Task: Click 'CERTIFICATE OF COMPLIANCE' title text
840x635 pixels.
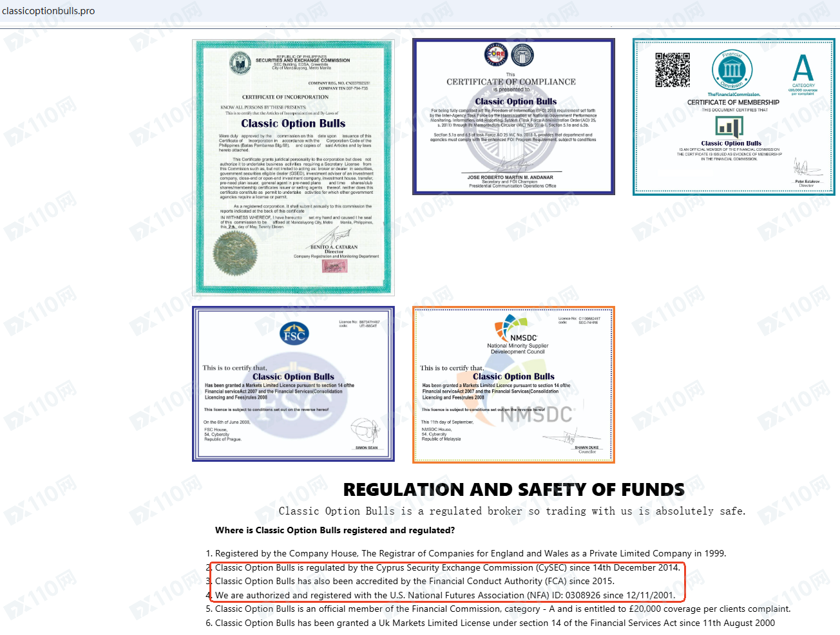Action: (x=511, y=82)
